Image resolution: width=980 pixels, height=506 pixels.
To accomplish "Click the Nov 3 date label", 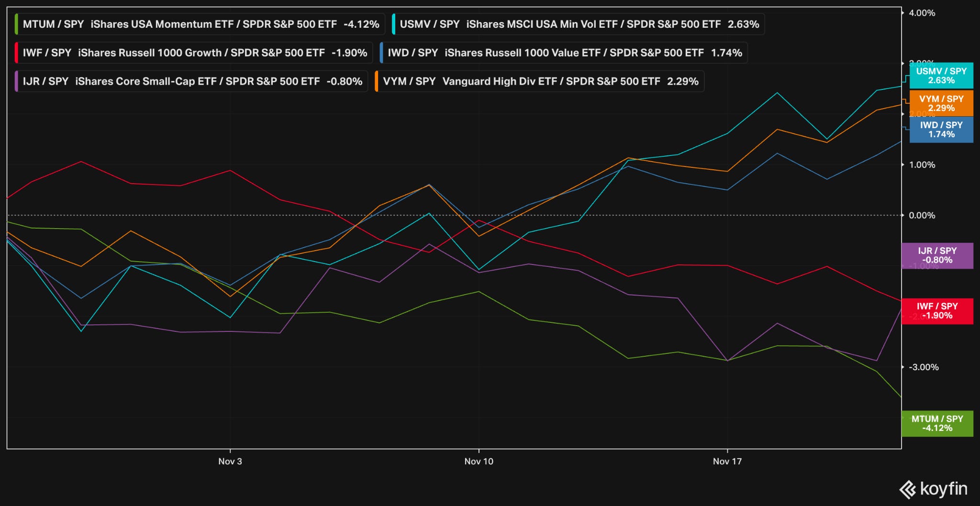I will tap(230, 462).
